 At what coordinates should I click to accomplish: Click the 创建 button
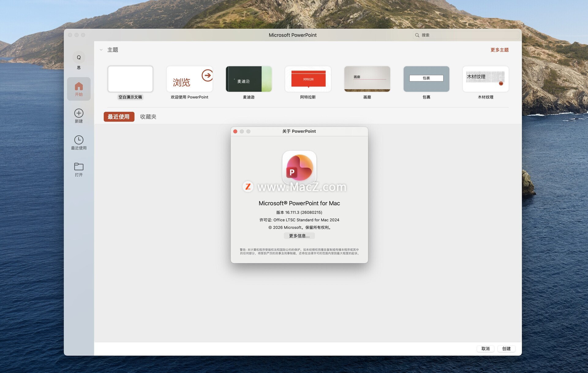(x=506, y=349)
